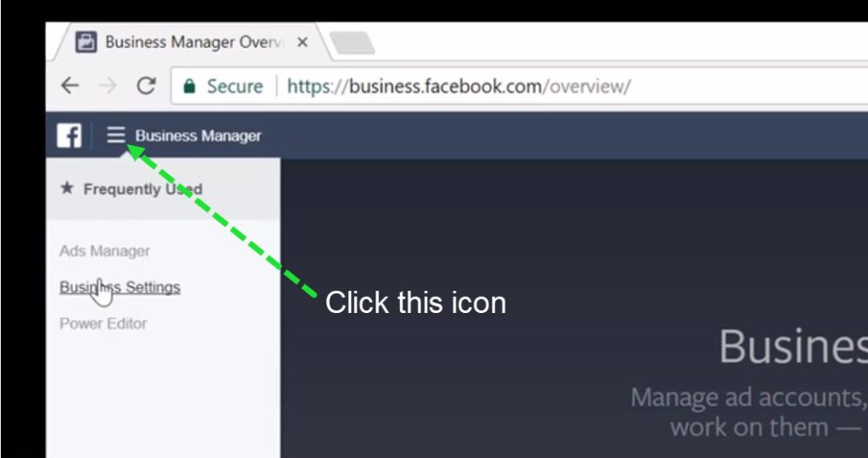Click the "Click this icon" annotation text
The image size is (868, 458).
[x=415, y=303]
